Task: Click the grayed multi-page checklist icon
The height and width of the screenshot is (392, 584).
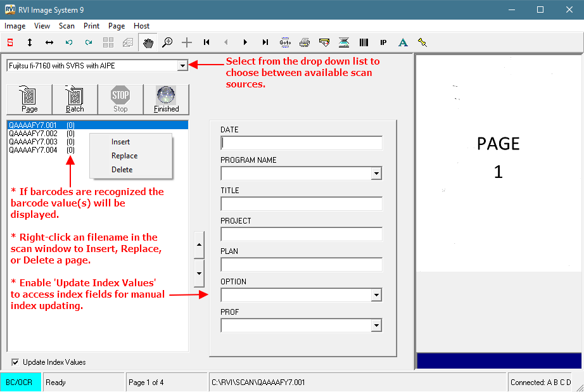Action: [x=128, y=42]
